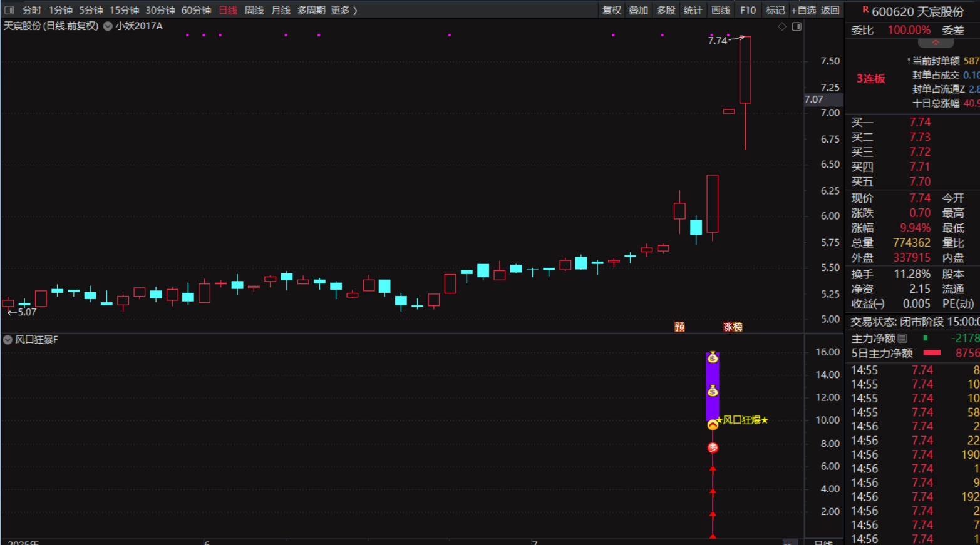
Task: Expand the 风口狂暴F indicator selector
Action: tap(8, 340)
